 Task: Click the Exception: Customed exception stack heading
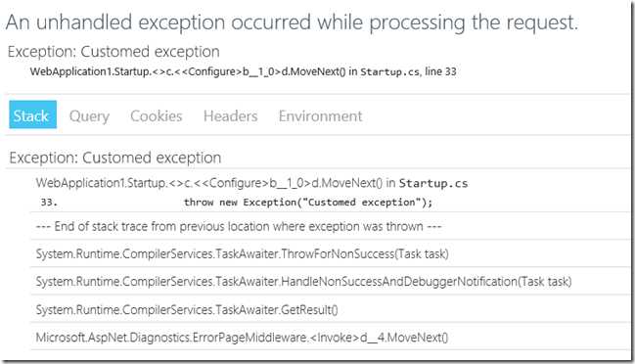pyautogui.click(x=115, y=158)
